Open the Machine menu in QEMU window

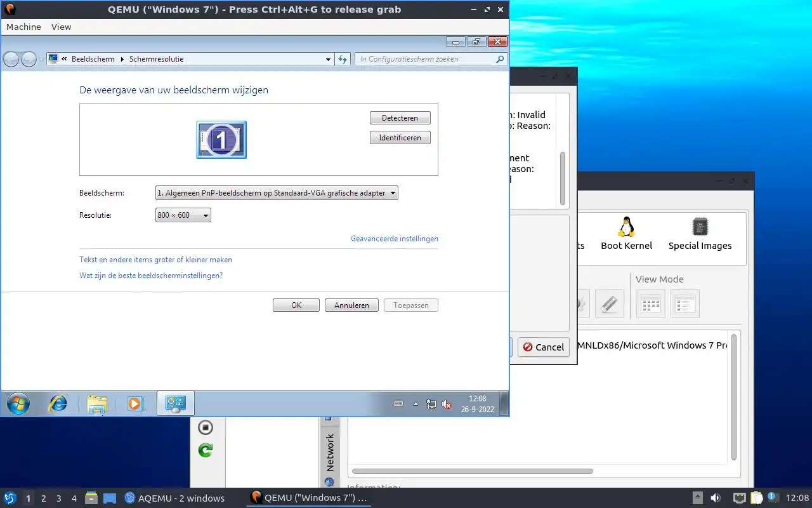[23, 27]
